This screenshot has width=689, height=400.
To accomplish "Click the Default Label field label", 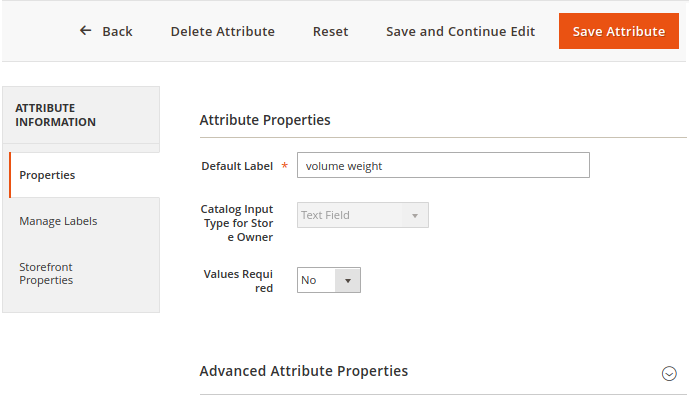I will coord(237,166).
